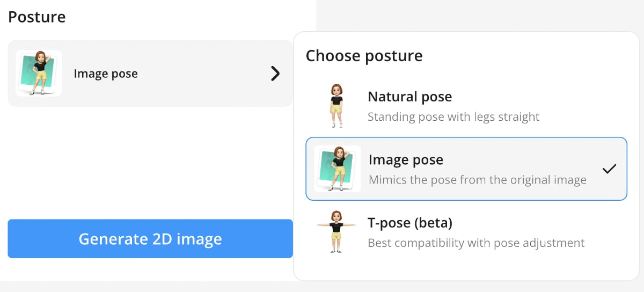Open the Posture selector via Image pose label

coord(106,74)
